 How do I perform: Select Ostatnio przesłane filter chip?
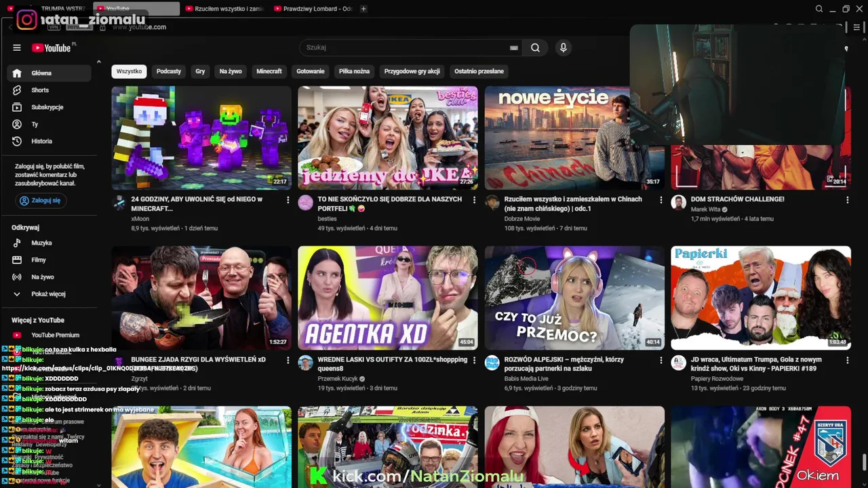point(479,71)
